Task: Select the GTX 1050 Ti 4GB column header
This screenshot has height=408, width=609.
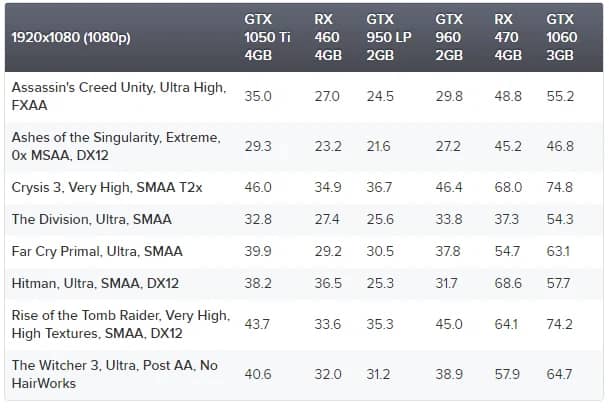Action: tap(264, 37)
